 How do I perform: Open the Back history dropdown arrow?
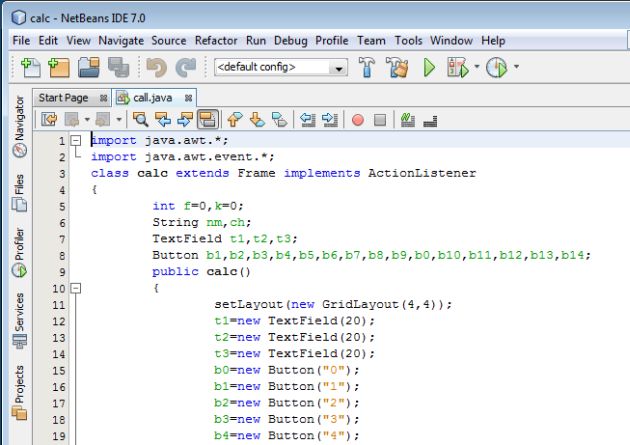click(x=87, y=119)
